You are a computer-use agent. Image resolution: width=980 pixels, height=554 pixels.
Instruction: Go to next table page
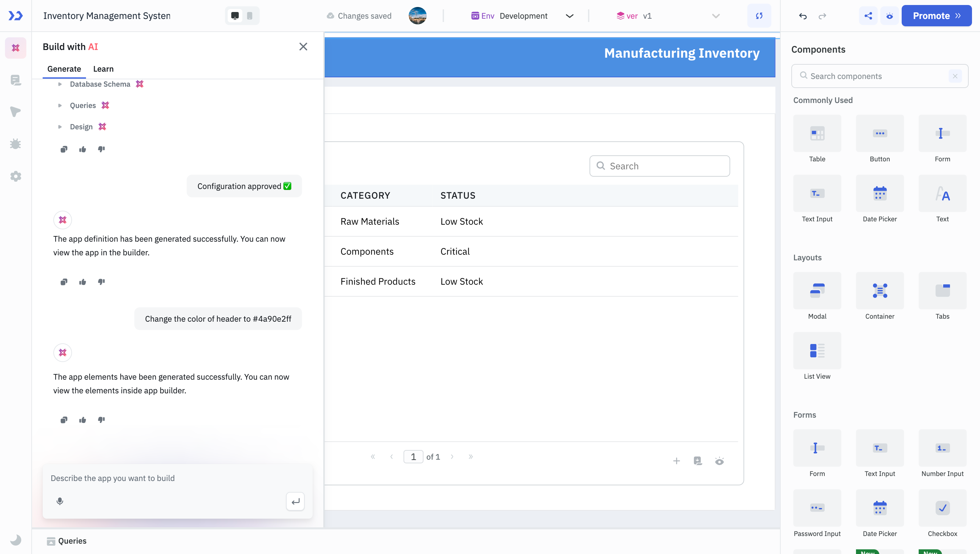click(x=452, y=457)
